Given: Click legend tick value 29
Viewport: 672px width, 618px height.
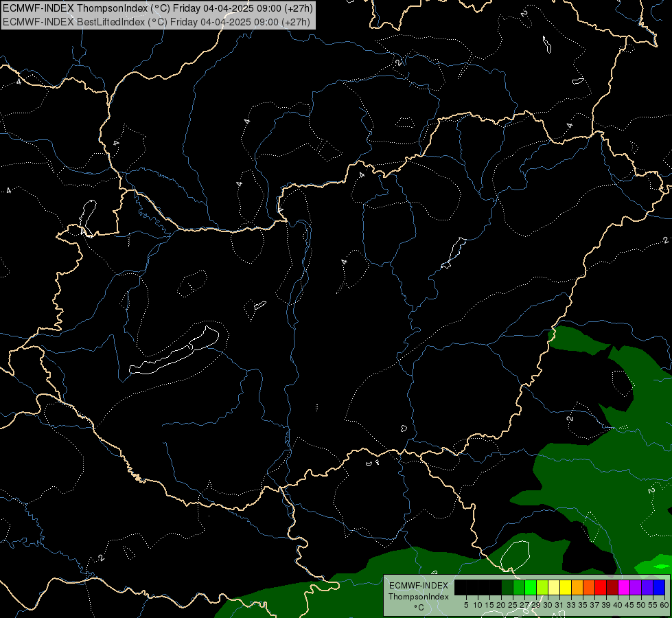Looking at the screenshot, I should [x=536, y=605].
